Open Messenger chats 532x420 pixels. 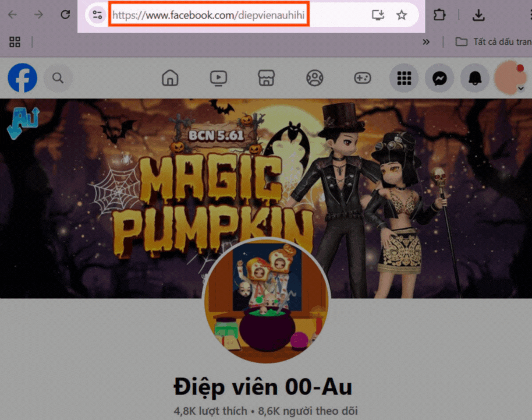pyautogui.click(x=439, y=78)
